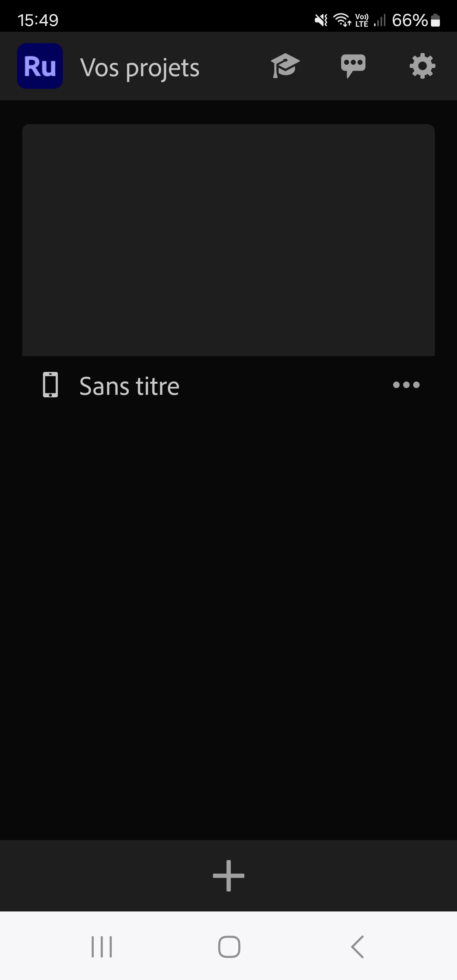Image resolution: width=457 pixels, height=980 pixels.
Task: Open settings with the gear icon
Action: point(422,66)
